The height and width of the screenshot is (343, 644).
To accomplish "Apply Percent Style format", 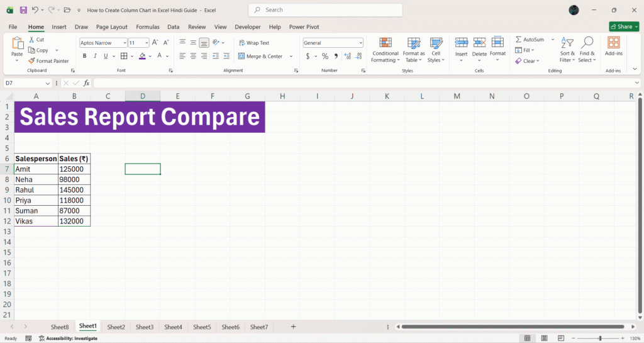I will (x=325, y=56).
